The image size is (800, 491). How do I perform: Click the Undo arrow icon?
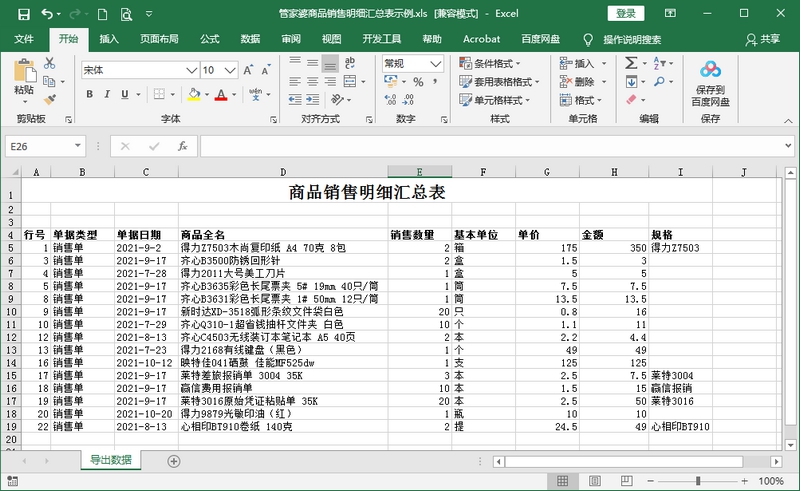(x=47, y=14)
